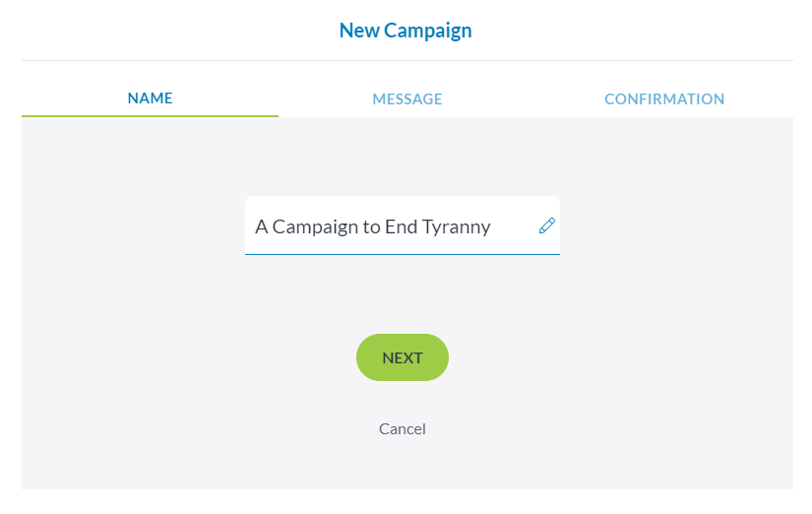Click the word Campaign inside the name field

[x=315, y=226]
